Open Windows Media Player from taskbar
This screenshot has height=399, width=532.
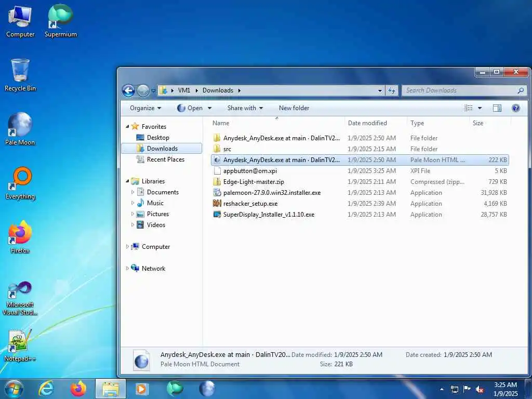point(141,389)
